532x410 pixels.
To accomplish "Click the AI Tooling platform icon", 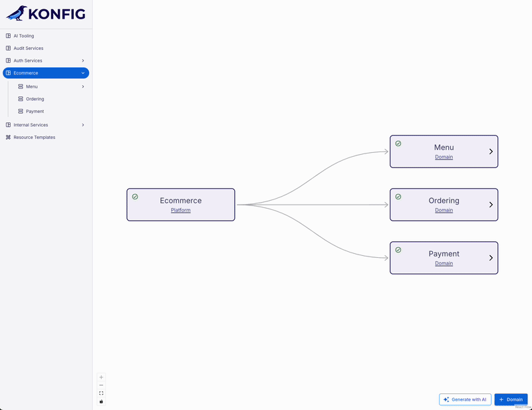I will (8, 36).
